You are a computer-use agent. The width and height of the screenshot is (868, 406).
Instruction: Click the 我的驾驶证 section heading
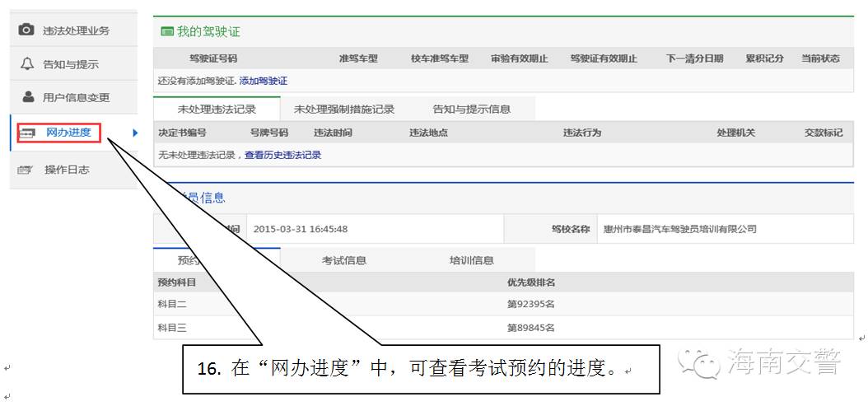(x=208, y=31)
